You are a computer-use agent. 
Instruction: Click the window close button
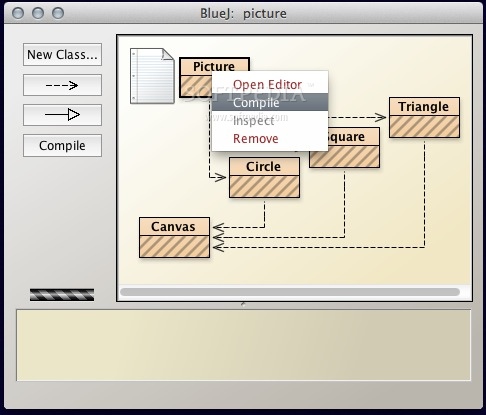tap(18, 13)
